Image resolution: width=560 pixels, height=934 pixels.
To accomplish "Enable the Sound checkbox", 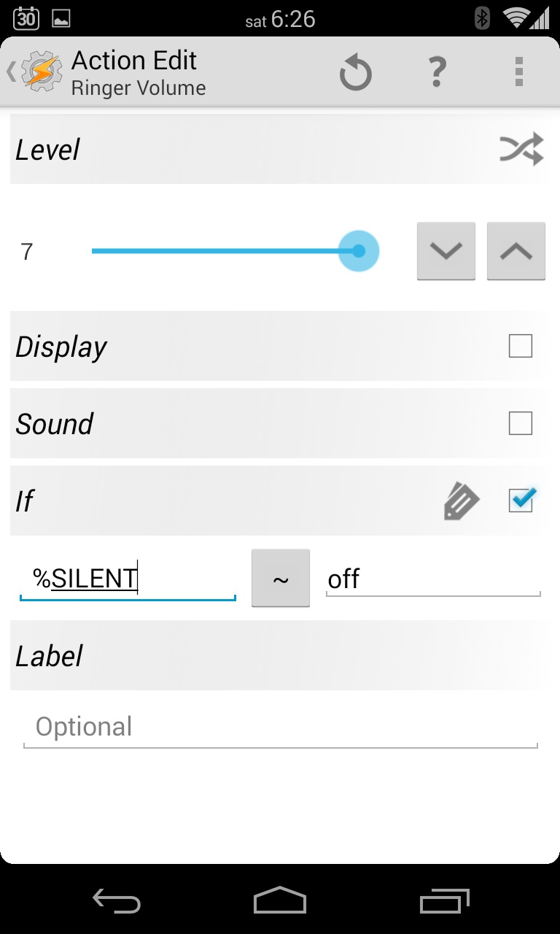I will click(521, 423).
